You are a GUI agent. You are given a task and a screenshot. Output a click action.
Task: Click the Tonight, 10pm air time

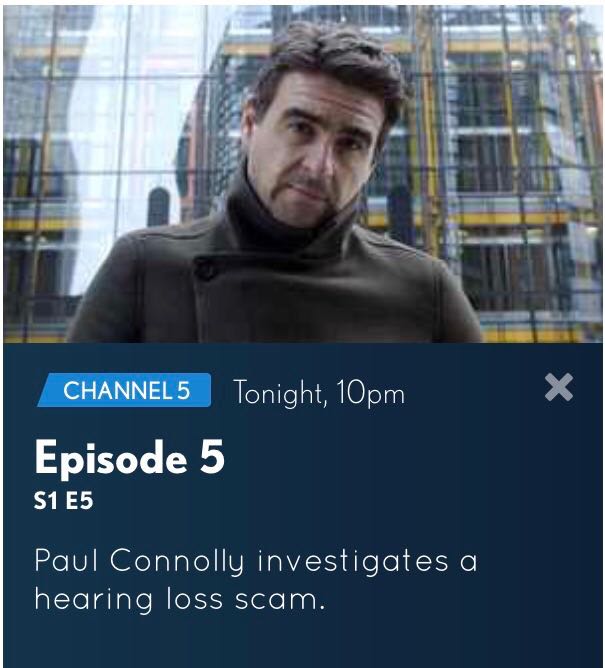(x=319, y=392)
